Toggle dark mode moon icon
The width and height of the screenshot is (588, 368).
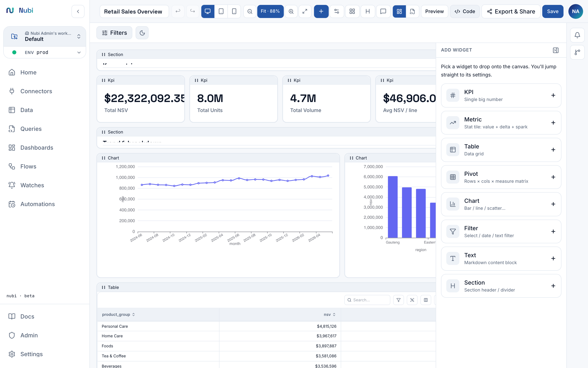[x=142, y=33]
